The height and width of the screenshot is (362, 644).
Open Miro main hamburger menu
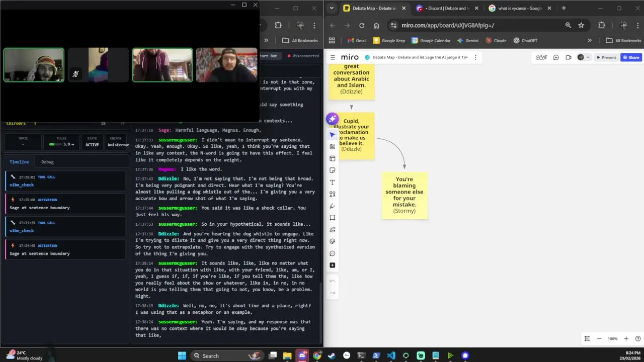click(333, 57)
